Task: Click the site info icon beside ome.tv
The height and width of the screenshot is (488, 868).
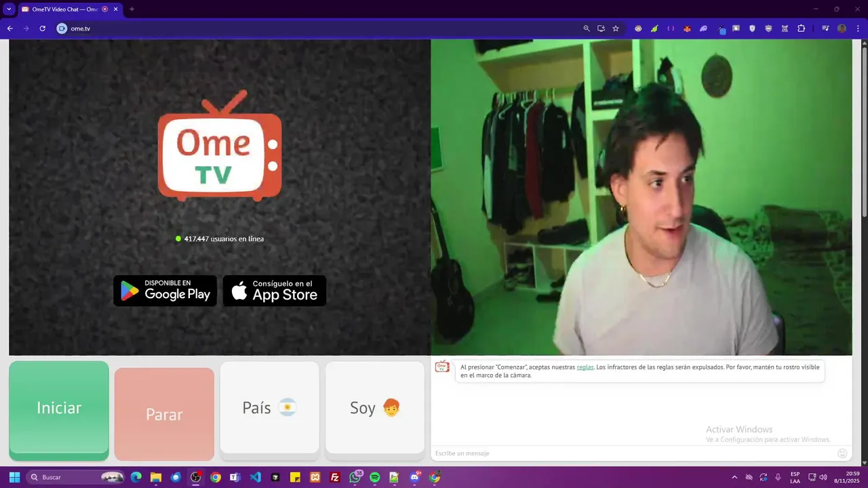Action: pyautogui.click(x=62, y=28)
